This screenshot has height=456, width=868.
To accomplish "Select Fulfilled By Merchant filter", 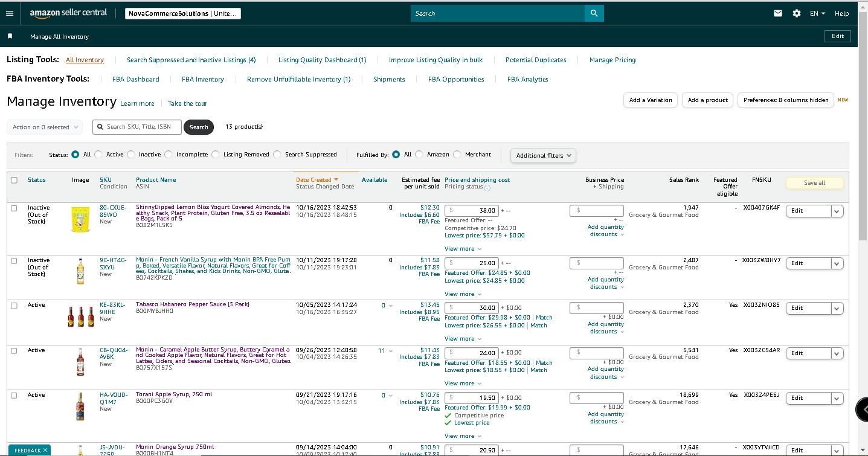I will click(457, 155).
